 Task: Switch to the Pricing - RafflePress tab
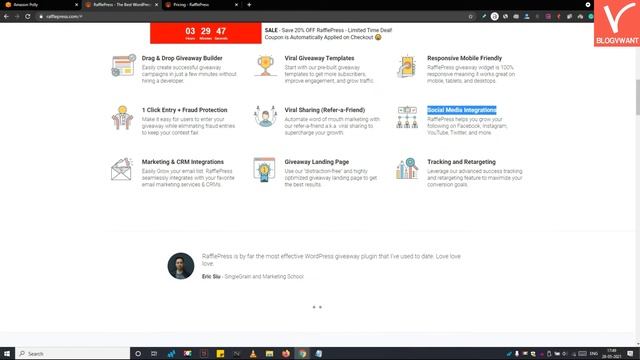(202, 4)
